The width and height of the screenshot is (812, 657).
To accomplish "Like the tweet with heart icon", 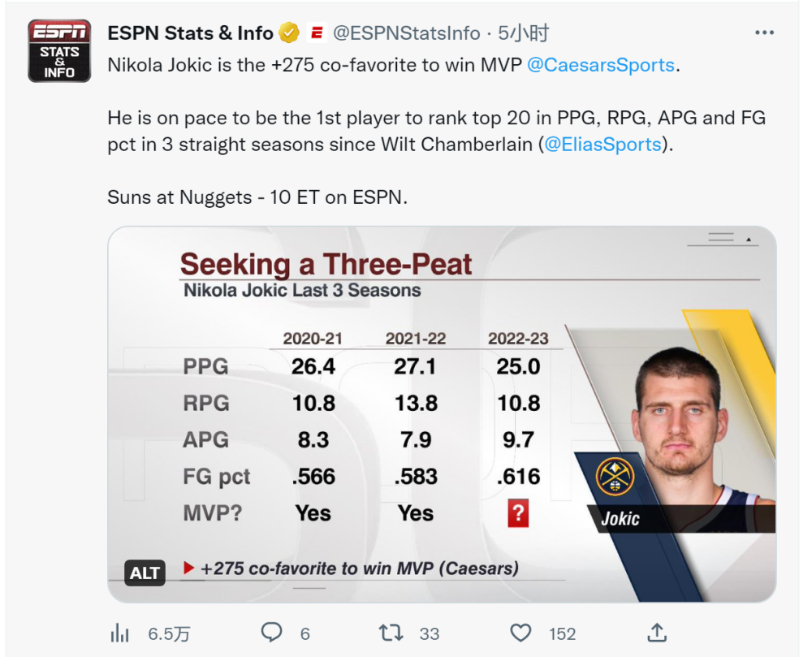I will pyautogui.click(x=520, y=633).
